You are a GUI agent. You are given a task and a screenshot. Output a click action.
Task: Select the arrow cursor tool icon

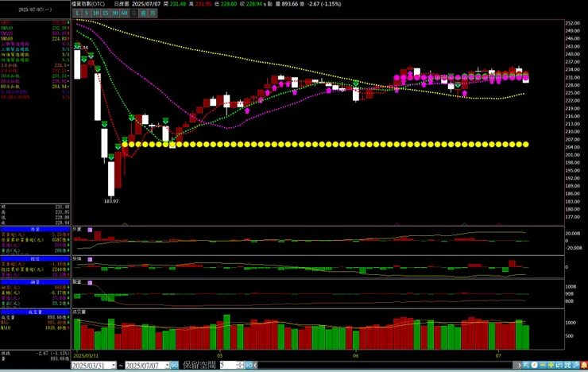(x=527, y=365)
